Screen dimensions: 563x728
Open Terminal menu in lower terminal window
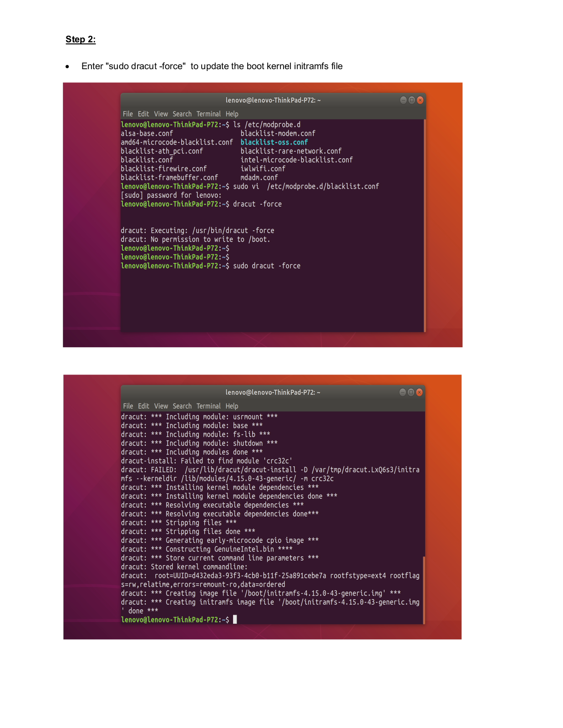tap(208, 406)
